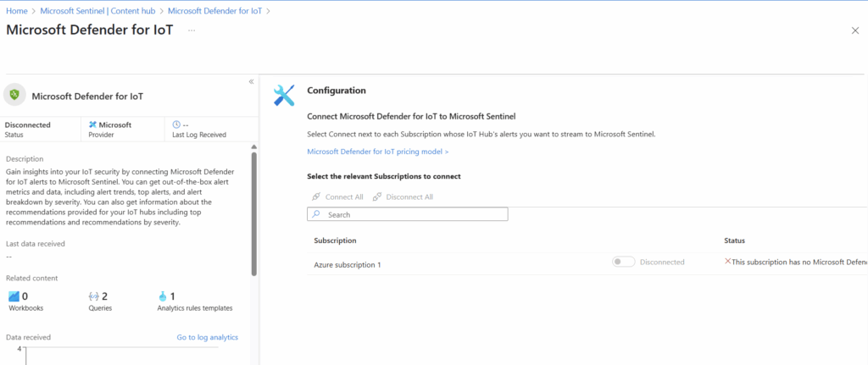This screenshot has width=868, height=365.
Task: Click the Last Log Received clock icon
Action: (x=176, y=125)
